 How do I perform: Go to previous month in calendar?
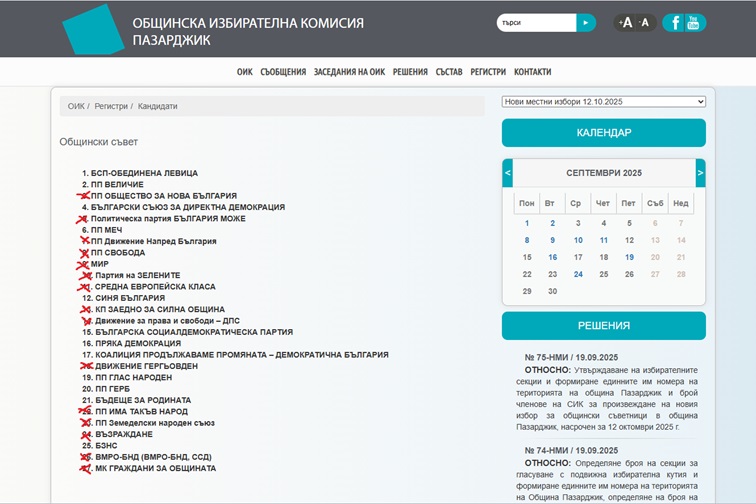[507, 173]
